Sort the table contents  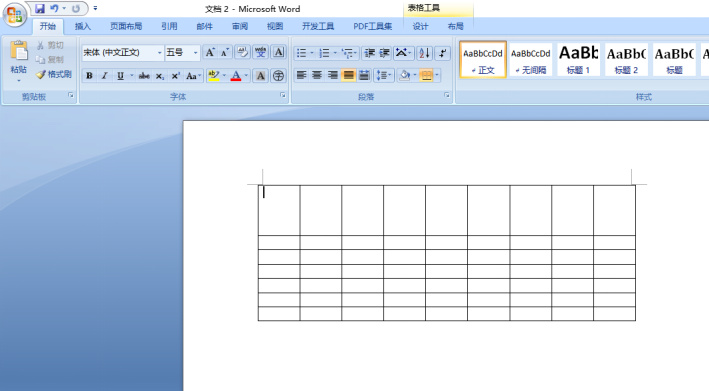[x=424, y=53]
